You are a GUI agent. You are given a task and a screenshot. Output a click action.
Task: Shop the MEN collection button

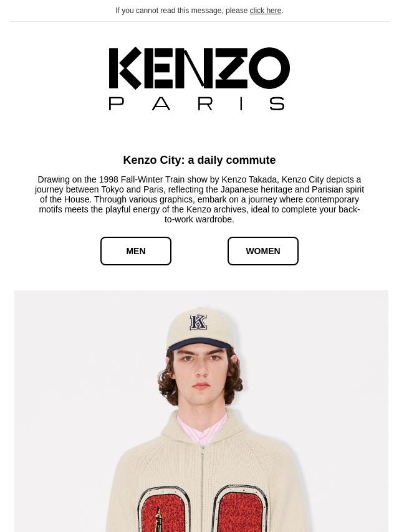[x=136, y=251]
